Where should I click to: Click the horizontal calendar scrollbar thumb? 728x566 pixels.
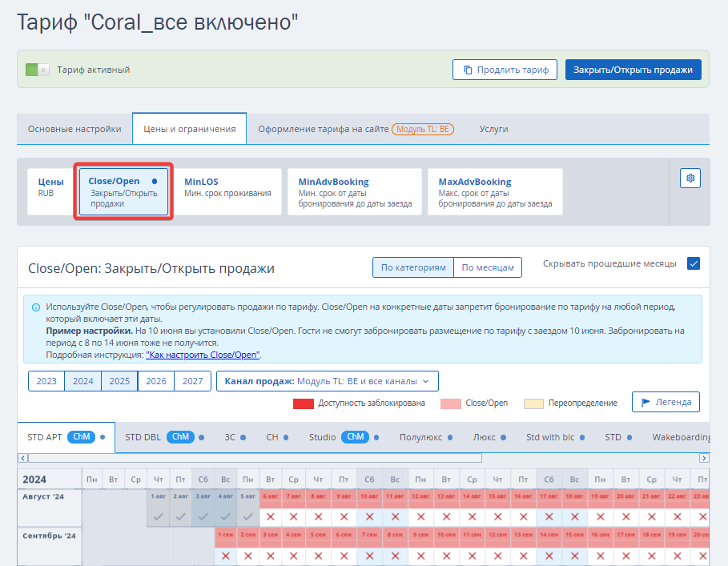[255, 459]
